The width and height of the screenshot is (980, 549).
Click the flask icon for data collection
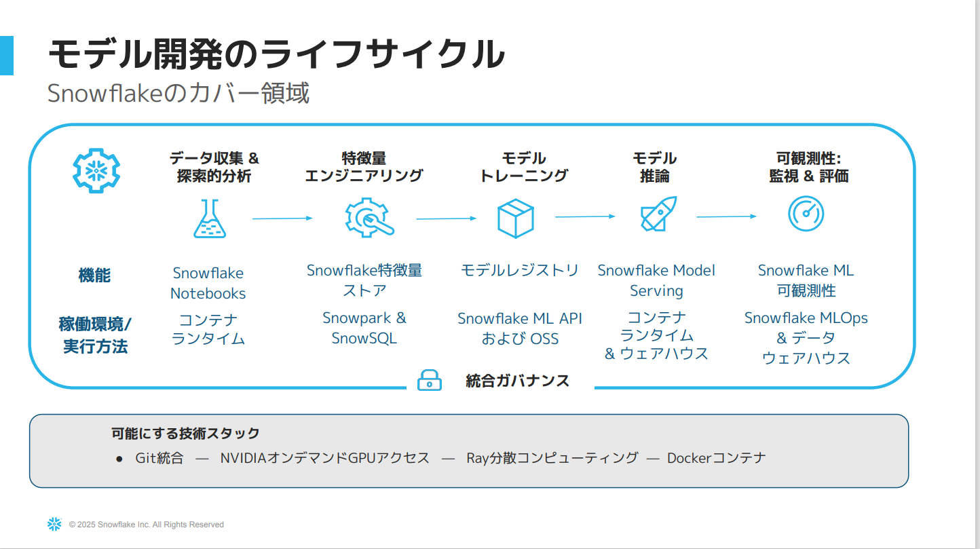click(x=209, y=219)
